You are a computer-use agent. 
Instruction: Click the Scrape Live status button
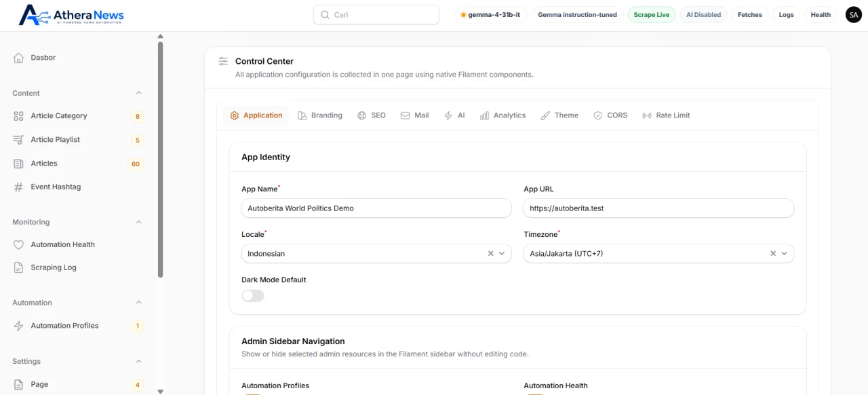tap(652, 14)
